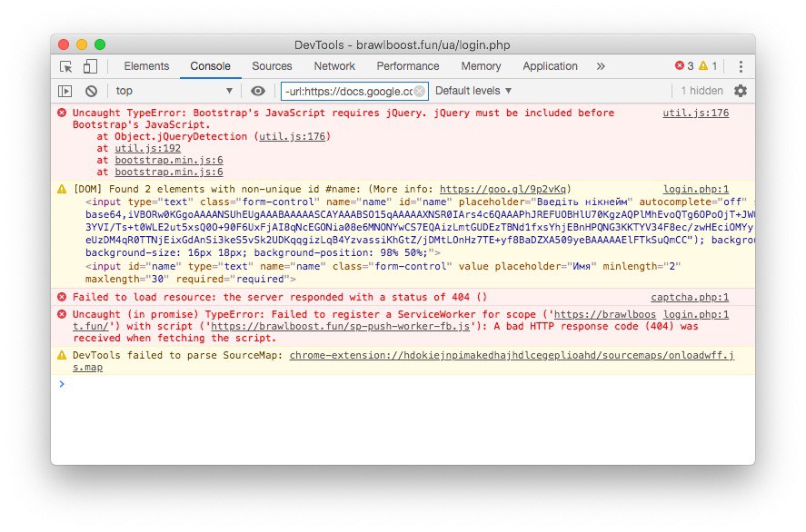Toggle the live expression eye icon
This screenshot has height=532, width=806.
click(258, 91)
